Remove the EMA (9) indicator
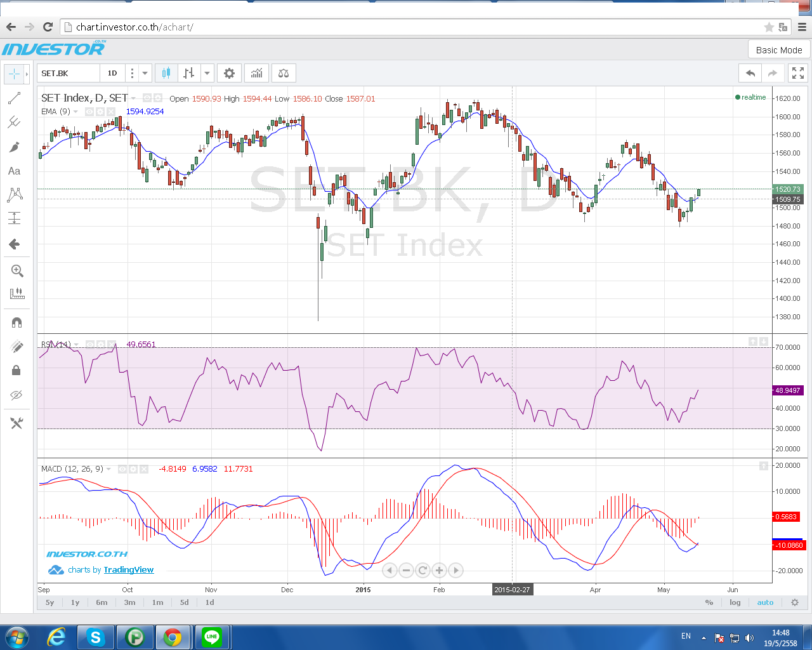This screenshot has height=650, width=812. pyautogui.click(x=110, y=112)
